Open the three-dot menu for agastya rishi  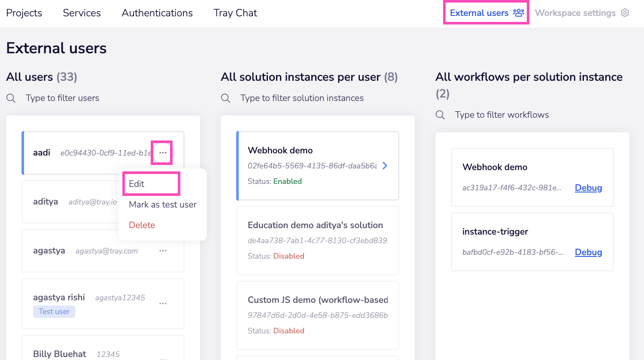[x=163, y=304]
